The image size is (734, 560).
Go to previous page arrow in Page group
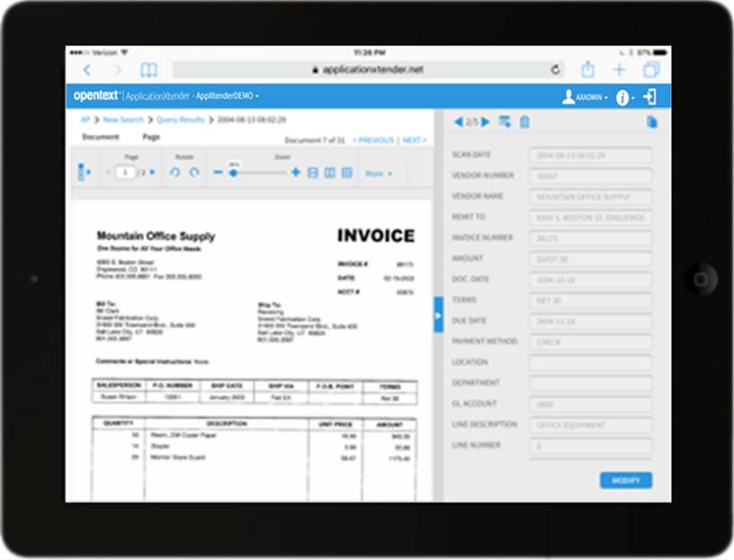108,173
